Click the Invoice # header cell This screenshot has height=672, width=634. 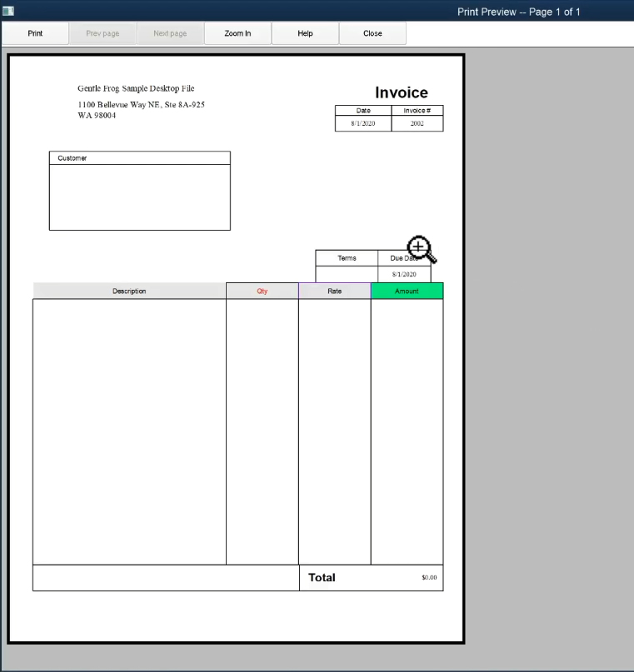pos(417,111)
